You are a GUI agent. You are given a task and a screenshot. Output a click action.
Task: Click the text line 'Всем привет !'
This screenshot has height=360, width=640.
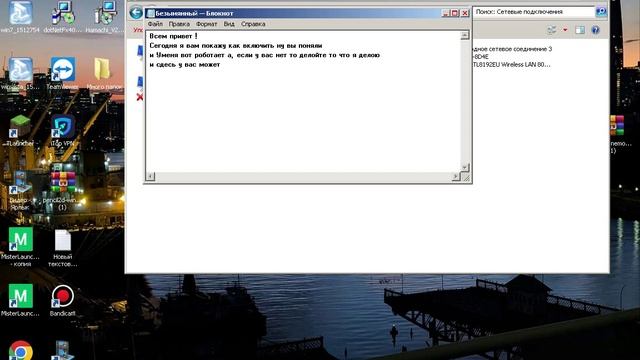click(173, 36)
